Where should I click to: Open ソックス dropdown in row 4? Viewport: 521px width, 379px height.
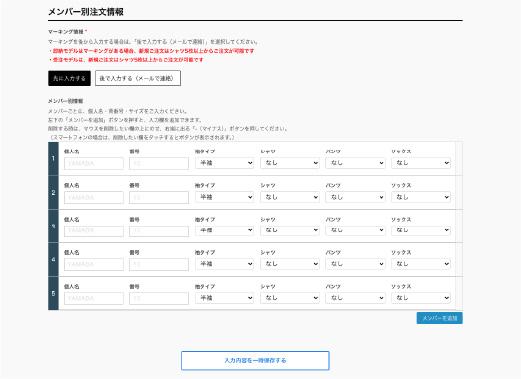click(x=421, y=264)
